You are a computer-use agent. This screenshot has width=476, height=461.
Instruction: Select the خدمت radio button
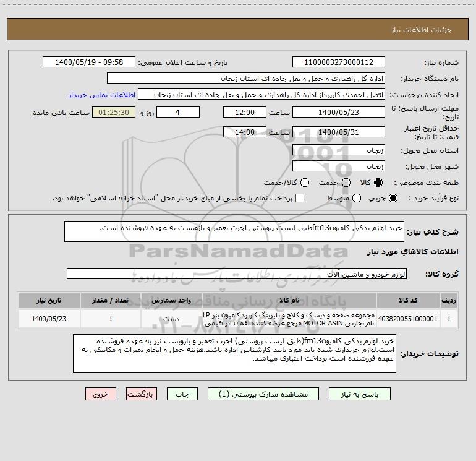click(x=346, y=183)
